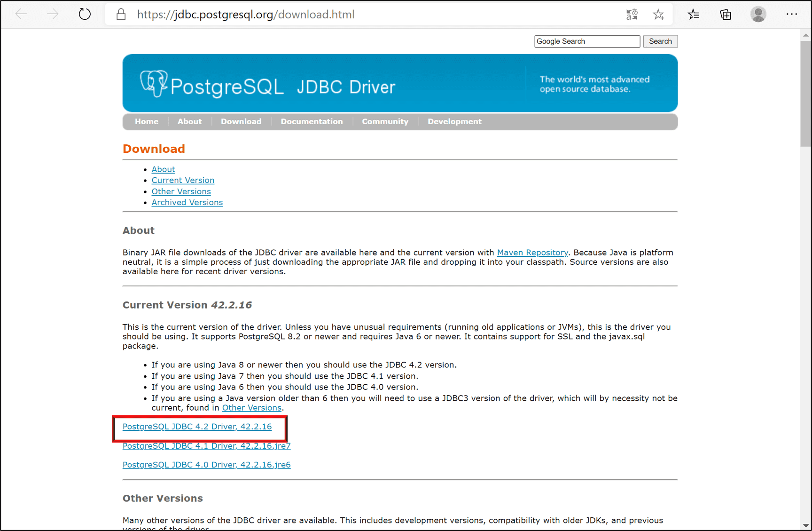
Task: Open the Download navigation tab
Action: tap(241, 121)
